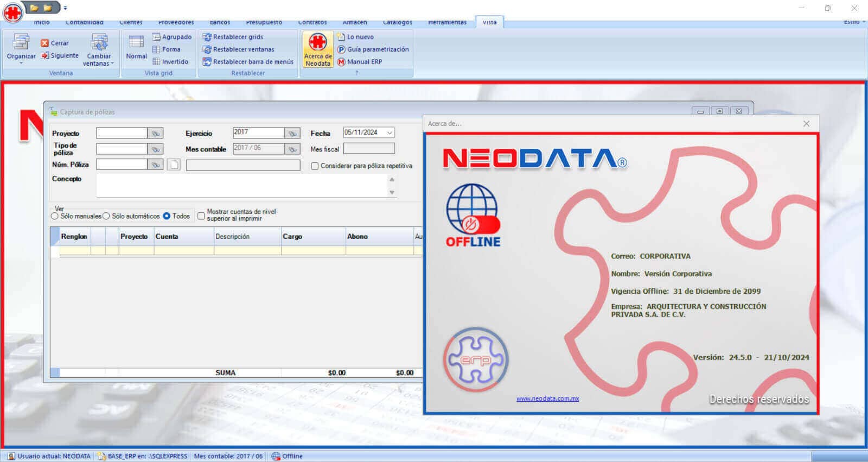The width and height of the screenshot is (868, 462).
Task: Open the Herramientas ribbon tab
Action: [447, 22]
